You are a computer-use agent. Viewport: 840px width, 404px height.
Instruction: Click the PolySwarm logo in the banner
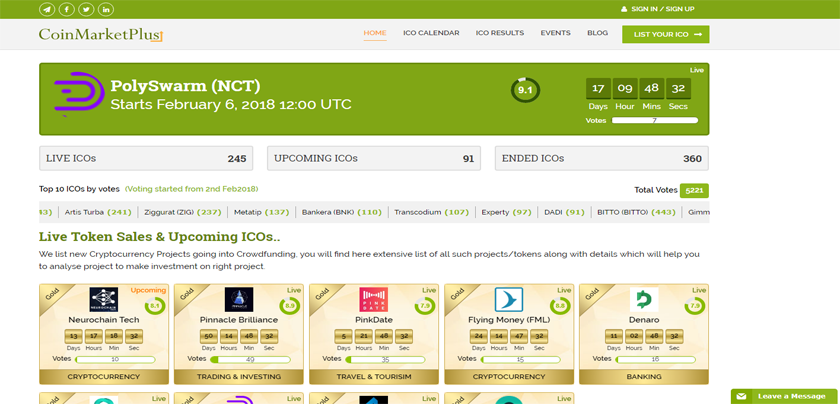(x=79, y=94)
